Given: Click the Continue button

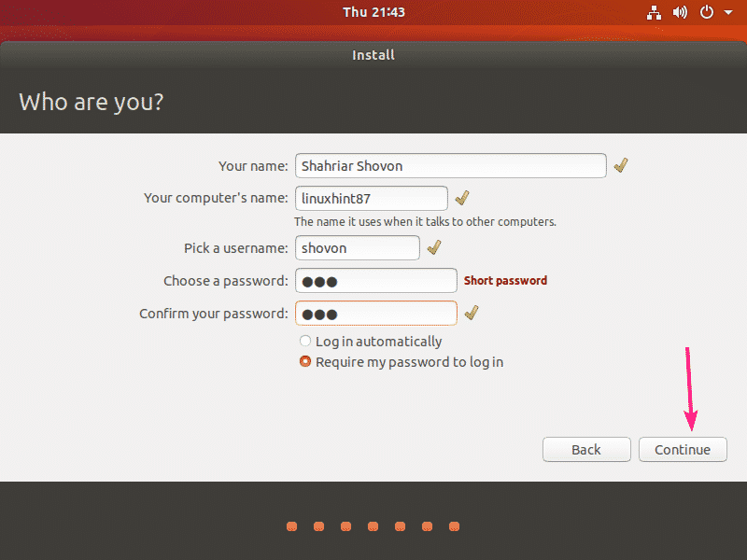Looking at the screenshot, I should (683, 450).
